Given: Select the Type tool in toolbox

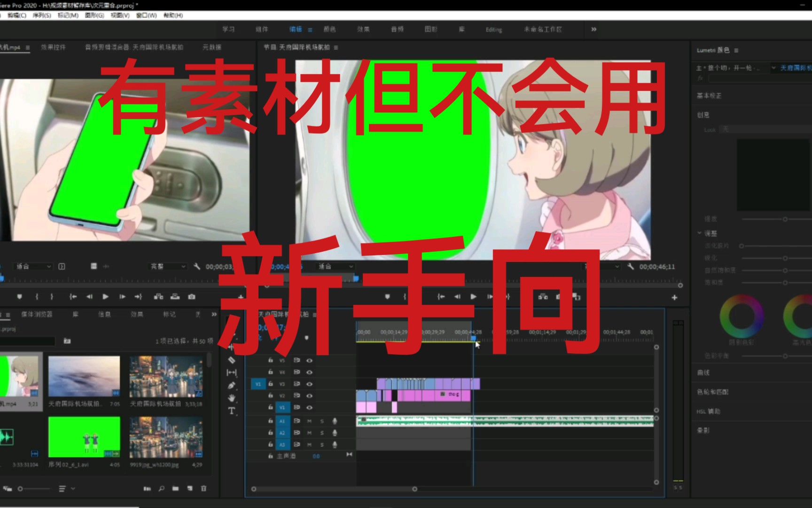Looking at the screenshot, I should tap(232, 411).
